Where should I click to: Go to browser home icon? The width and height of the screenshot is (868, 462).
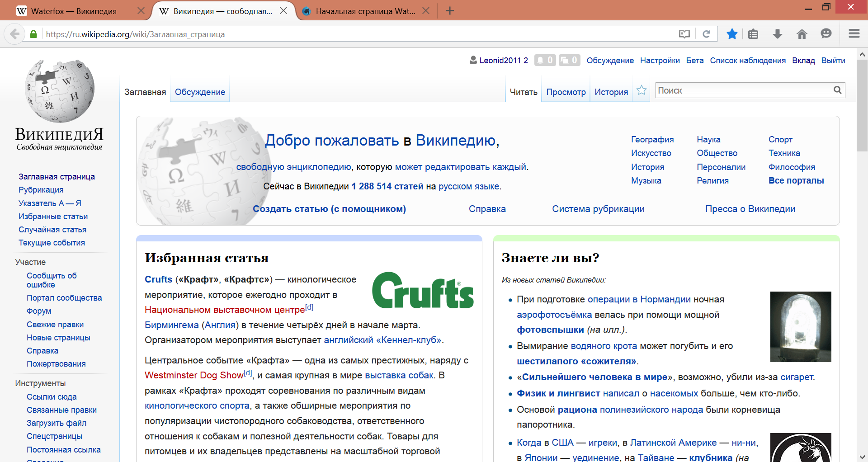(802, 34)
